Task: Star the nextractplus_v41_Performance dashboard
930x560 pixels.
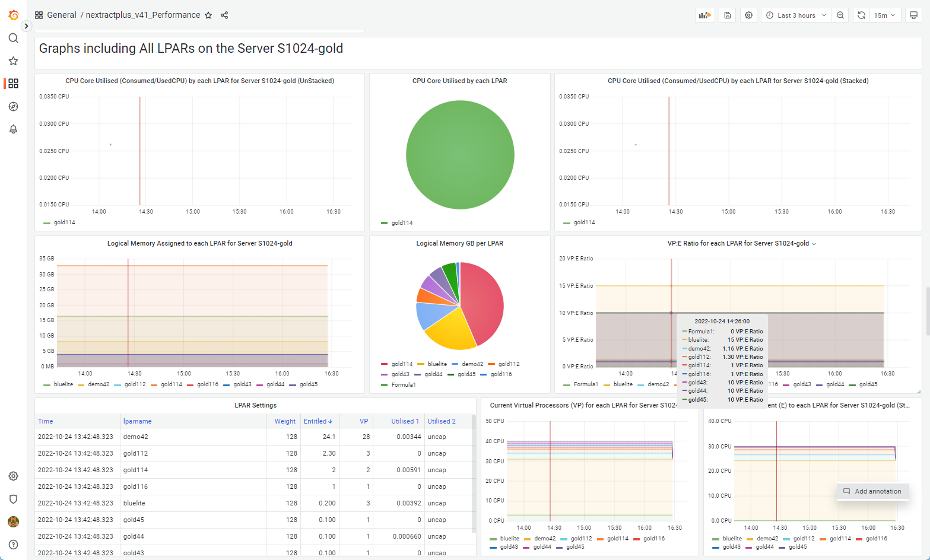Action: pos(208,15)
